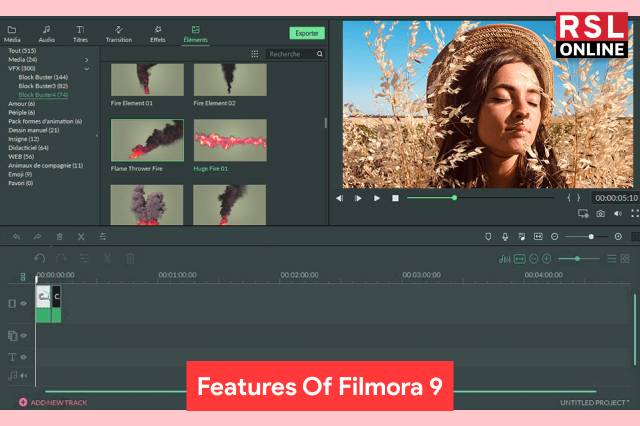Click the large scissors icon in lower toolbar

coord(107,258)
